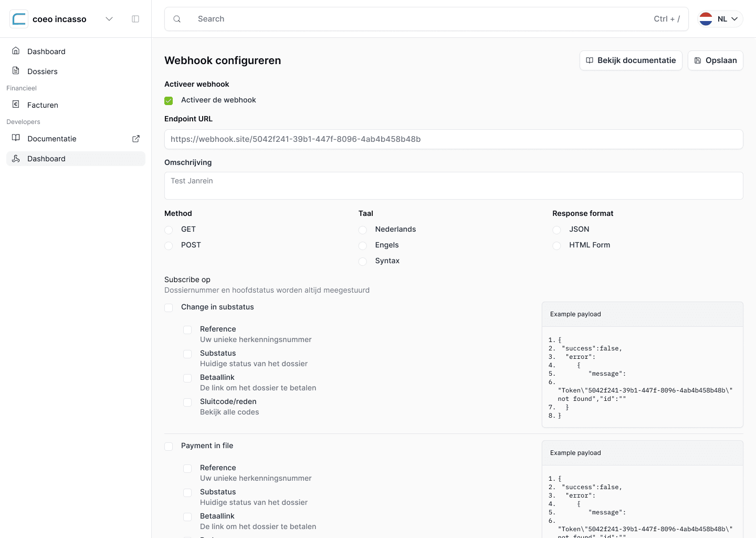Select JSON response format radio button
This screenshot has height=538, width=756.
pyautogui.click(x=556, y=230)
